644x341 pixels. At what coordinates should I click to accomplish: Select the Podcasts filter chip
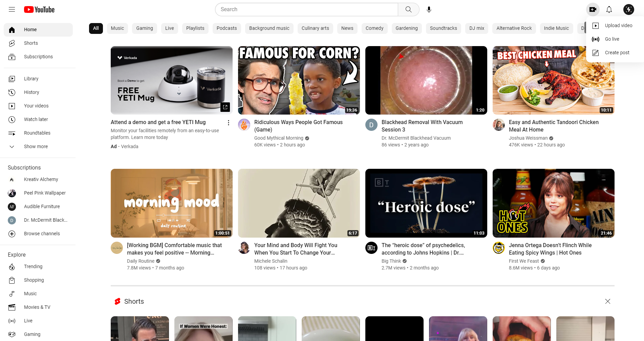coord(227,28)
